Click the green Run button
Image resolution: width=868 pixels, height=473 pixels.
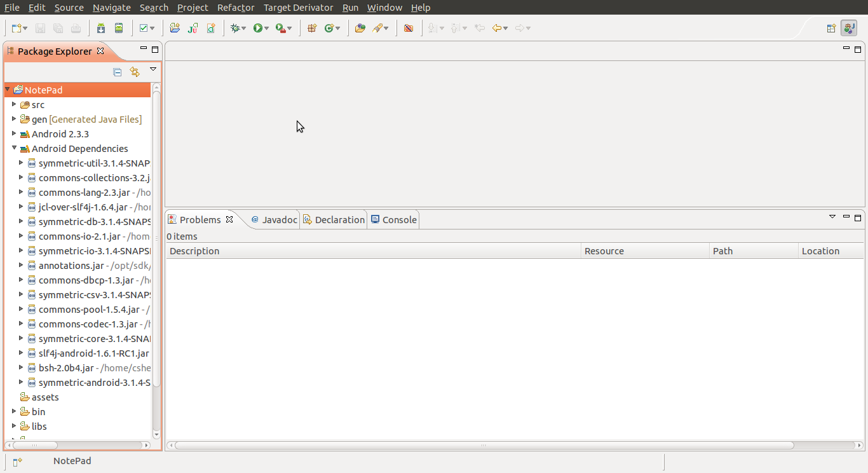tap(258, 28)
